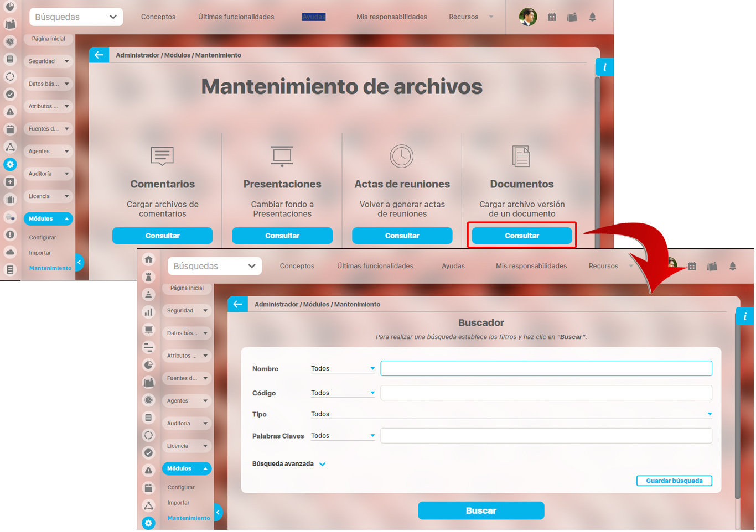Click the plus-sign icon in the sidebar
The height and width of the screenshot is (532, 756).
10,182
